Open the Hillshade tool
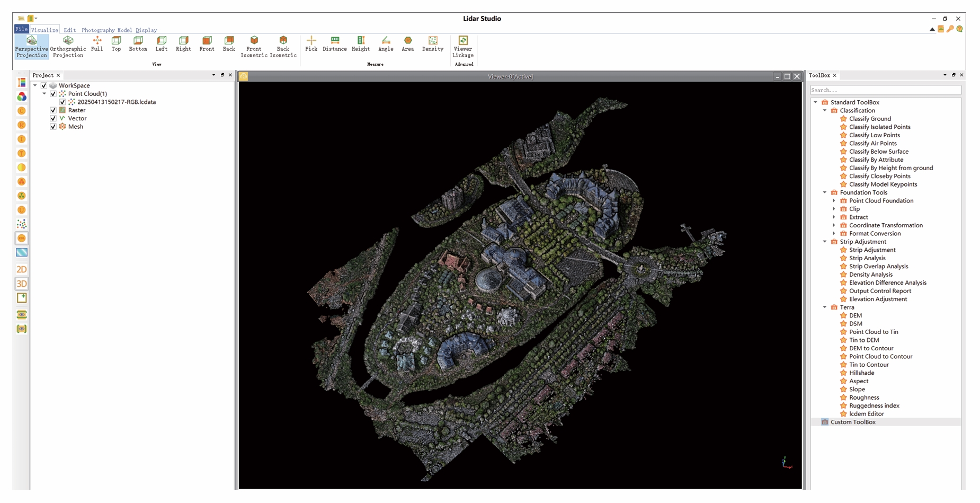This screenshot has height=503, width=980. click(861, 373)
